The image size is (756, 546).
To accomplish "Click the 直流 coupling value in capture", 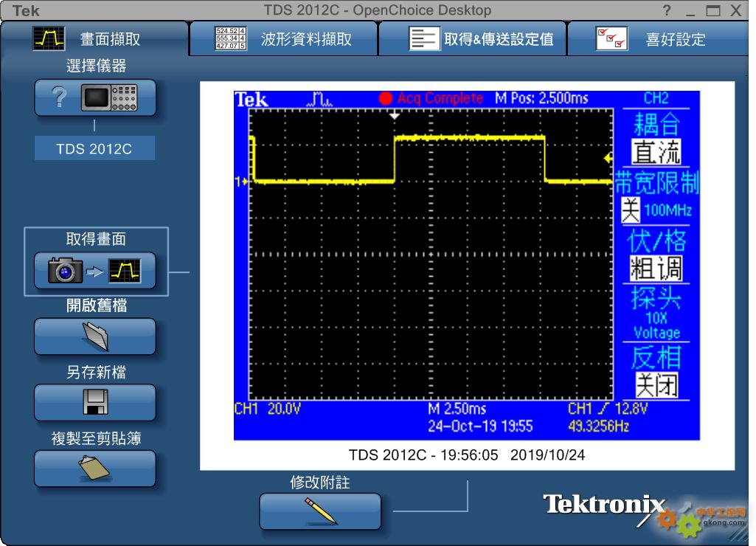I will [x=656, y=152].
